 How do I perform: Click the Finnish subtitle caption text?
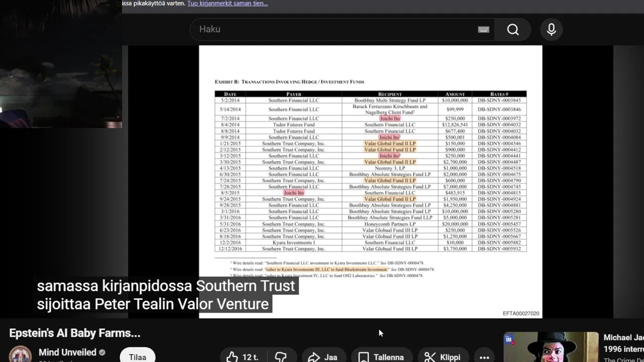click(166, 295)
